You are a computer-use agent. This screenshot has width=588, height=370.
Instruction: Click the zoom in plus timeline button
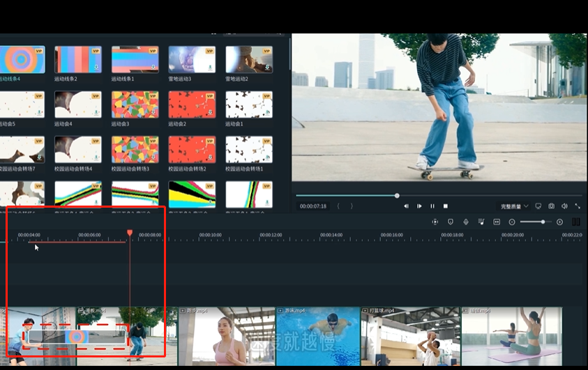pyautogui.click(x=559, y=222)
